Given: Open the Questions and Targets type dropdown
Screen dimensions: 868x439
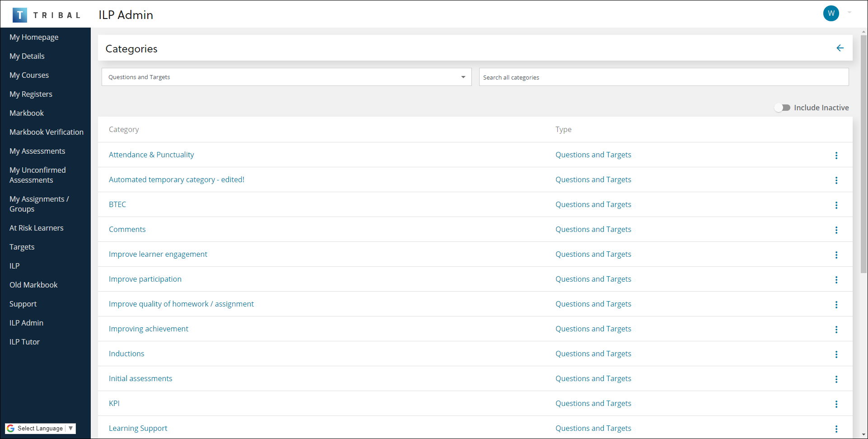Looking at the screenshot, I should tap(287, 77).
